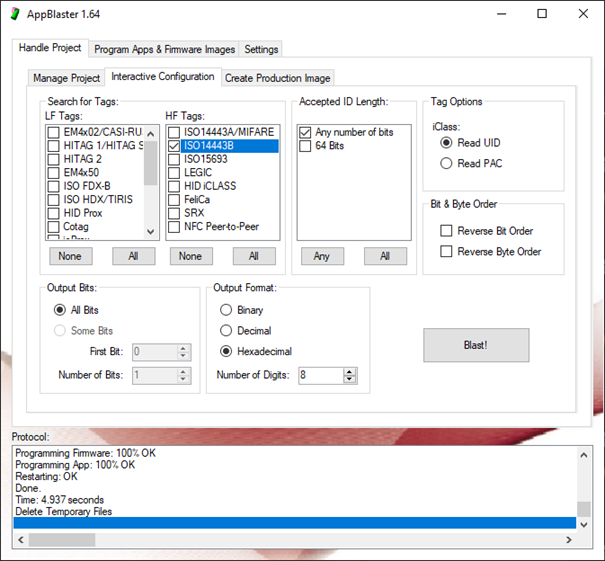605x561 pixels.
Task: Increase Number of Digits with up arrow
Action: pyautogui.click(x=350, y=372)
